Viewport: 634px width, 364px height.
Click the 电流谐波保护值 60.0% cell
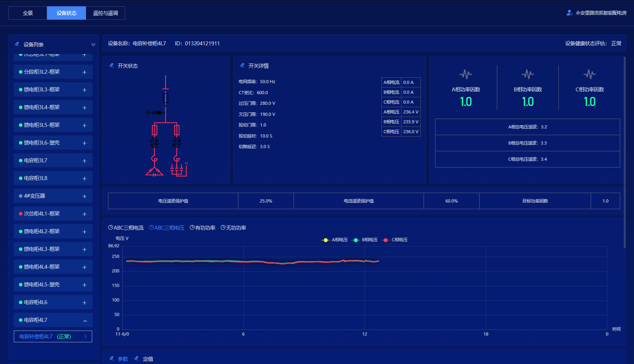coord(452,201)
